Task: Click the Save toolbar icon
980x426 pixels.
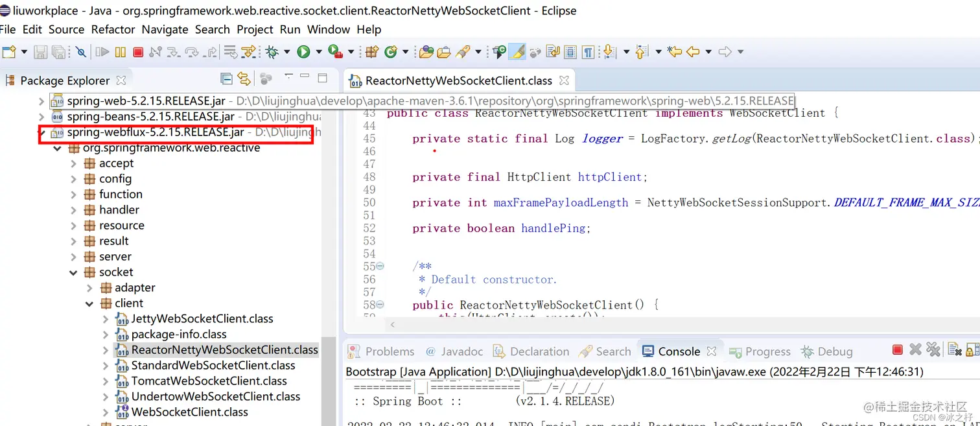Action: pos(40,52)
